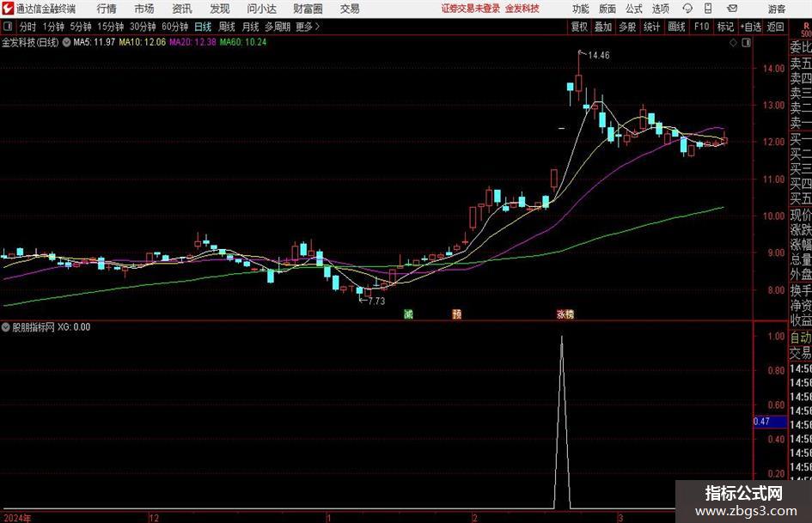Switch to 周线 weekly period
The image size is (812, 523).
(x=227, y=27)
